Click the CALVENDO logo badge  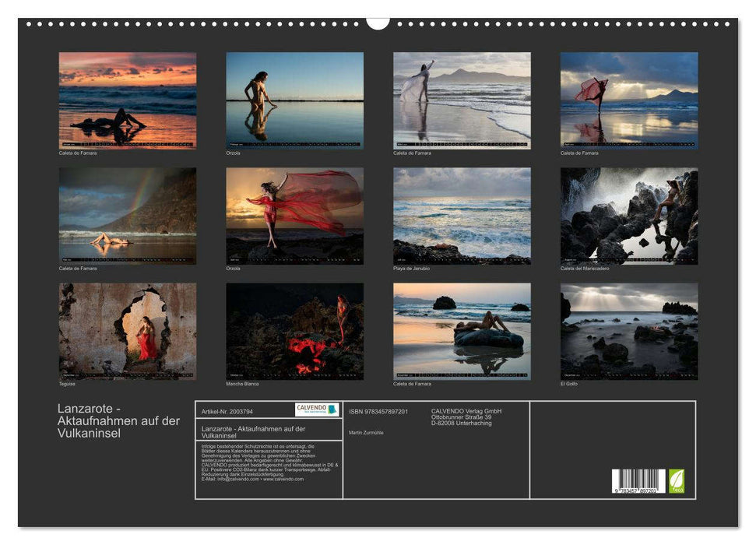[316, 410]
